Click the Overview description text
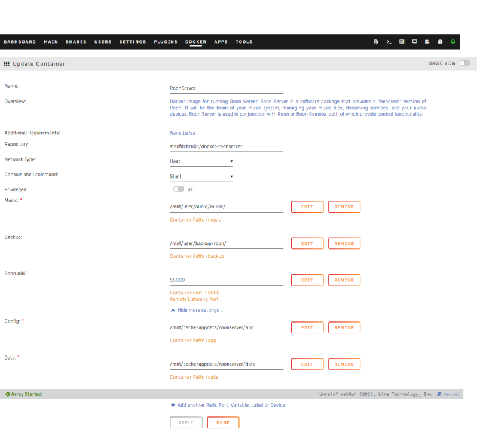 click(x=298, y=108)
